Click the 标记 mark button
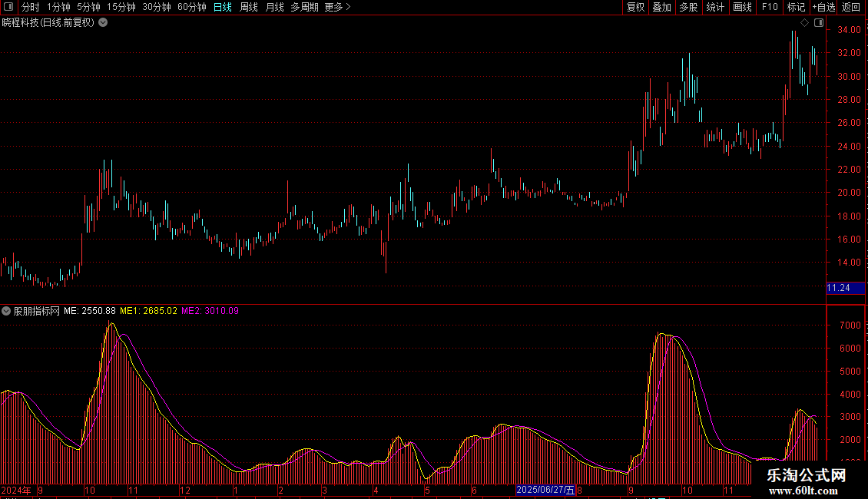This screenshot has width=868, height=499. pos(796,7)
